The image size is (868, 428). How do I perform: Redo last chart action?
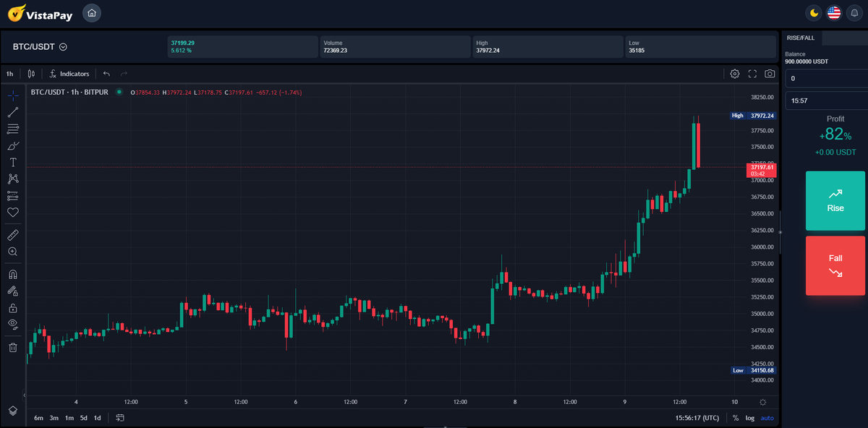124,74
